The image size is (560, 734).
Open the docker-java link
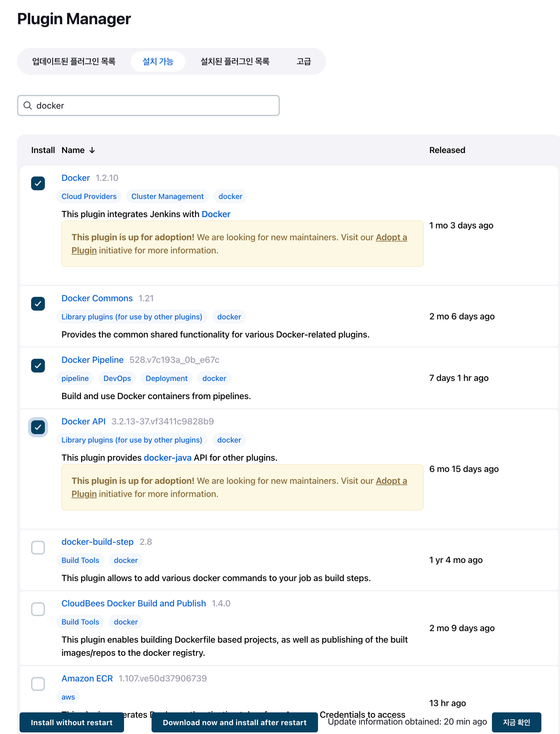coord(167,458)
